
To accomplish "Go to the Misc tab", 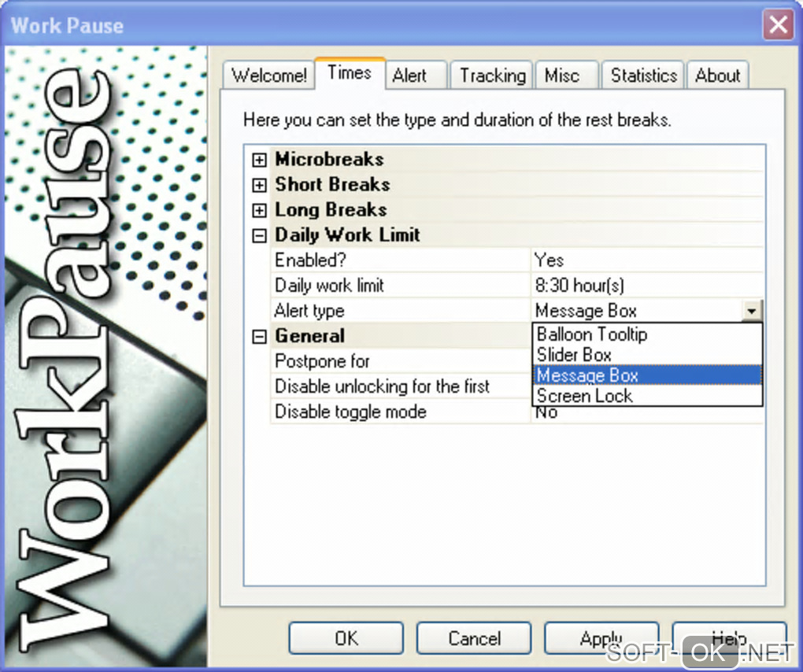I will (566, 76).
